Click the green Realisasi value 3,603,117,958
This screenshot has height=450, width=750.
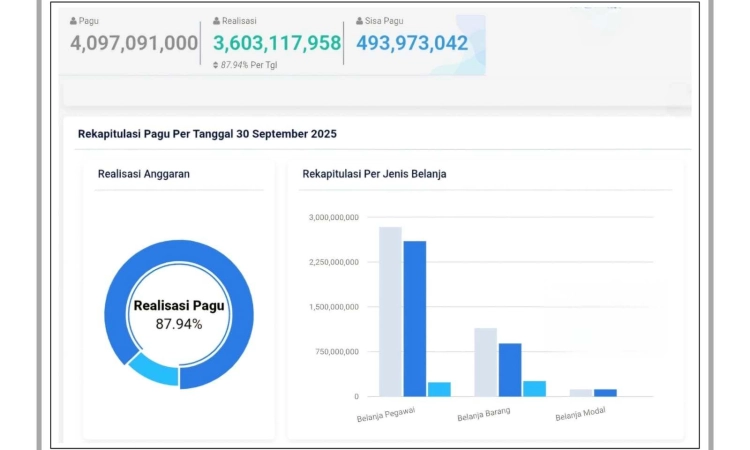pyautogui.click(x=277, y=43)
